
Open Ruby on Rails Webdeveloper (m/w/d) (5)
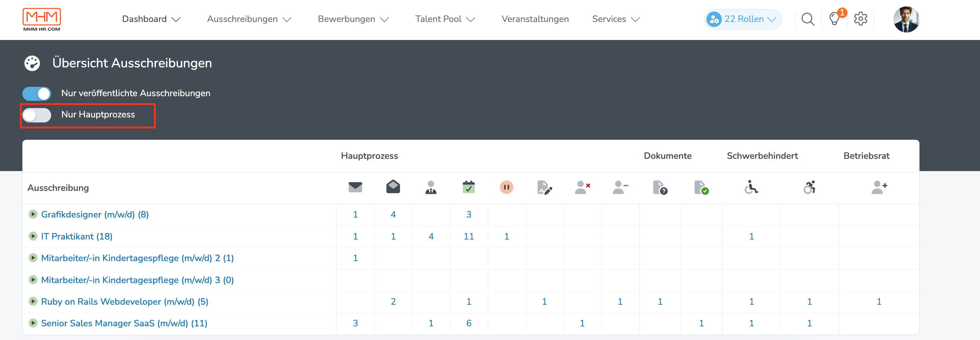pyautogui.click(x=125, y=302)
